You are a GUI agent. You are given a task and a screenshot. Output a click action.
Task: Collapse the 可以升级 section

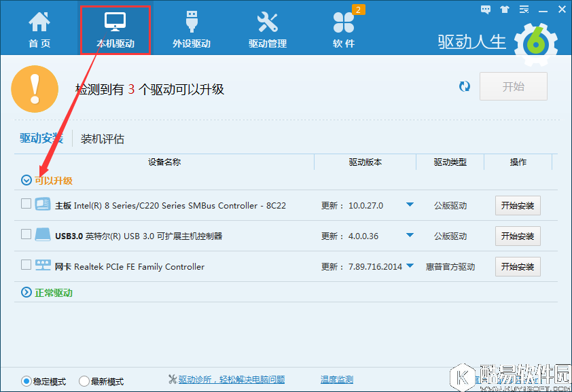click(x=26, y=181)
